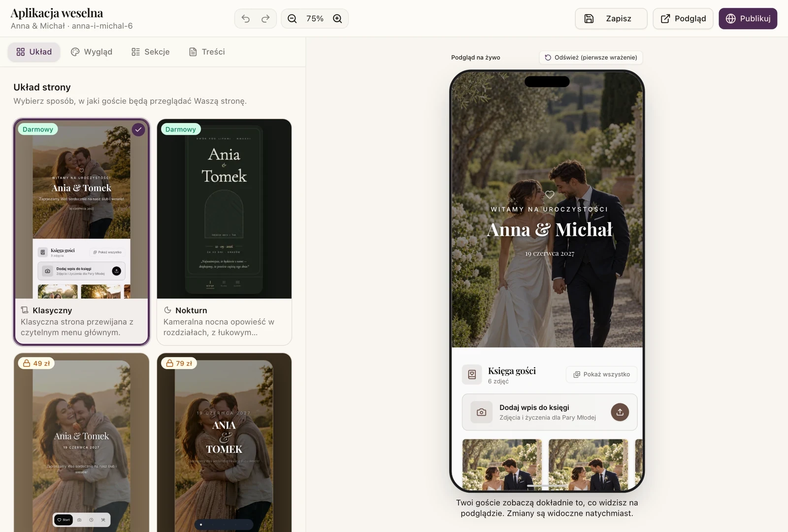788x532 pixels.
Task: Click the lock icon on 49 zł badge
Action: [27, 363]
